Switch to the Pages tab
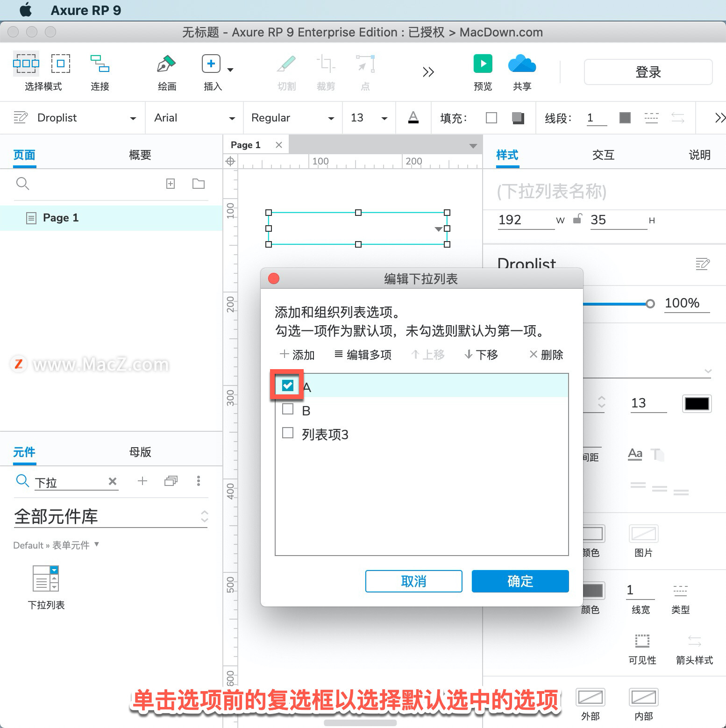The height and width of the screenshot is (728, 726). tap(24, 155)
